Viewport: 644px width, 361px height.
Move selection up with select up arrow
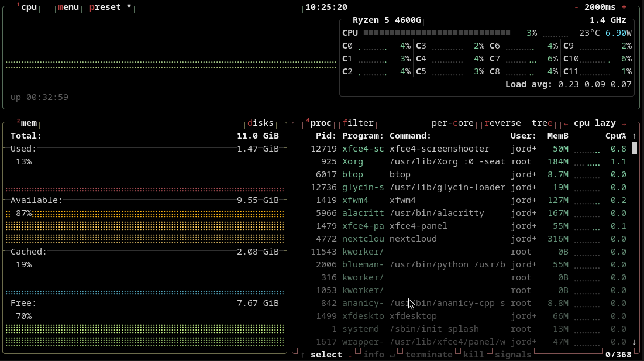point(302,355)
